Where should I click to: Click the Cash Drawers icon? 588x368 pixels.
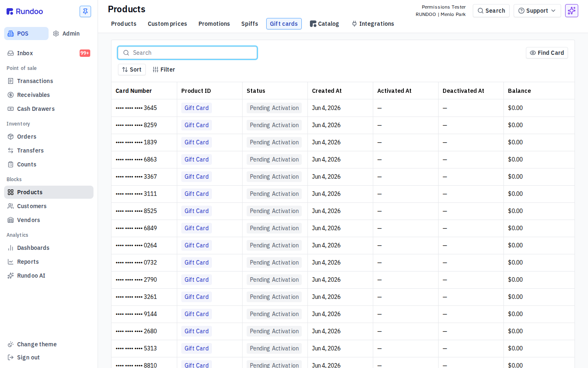tap(11, 109)
